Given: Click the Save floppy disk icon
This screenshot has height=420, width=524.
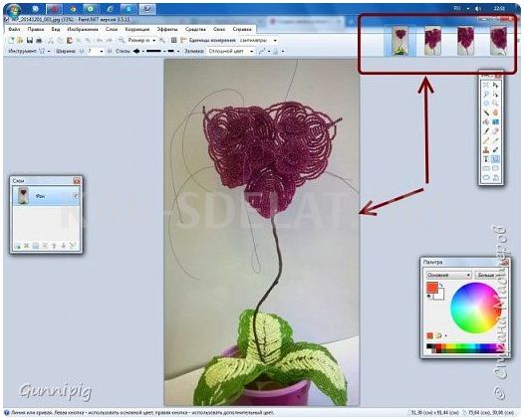Looking at the screenshot, I should 30,41.
